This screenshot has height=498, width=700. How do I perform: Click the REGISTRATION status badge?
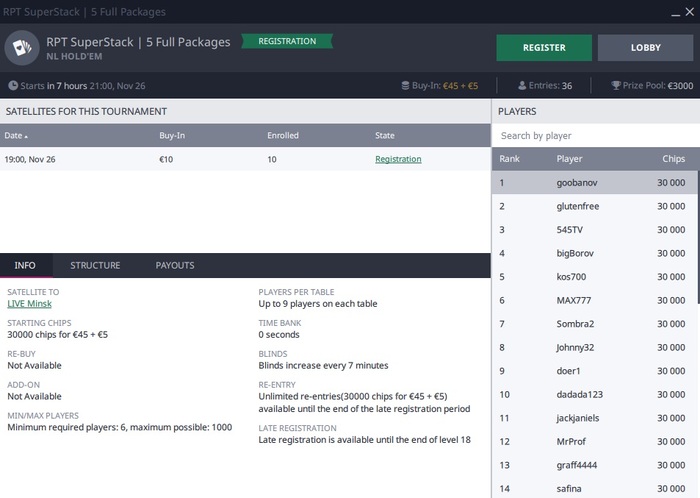[x=287, y=41]
